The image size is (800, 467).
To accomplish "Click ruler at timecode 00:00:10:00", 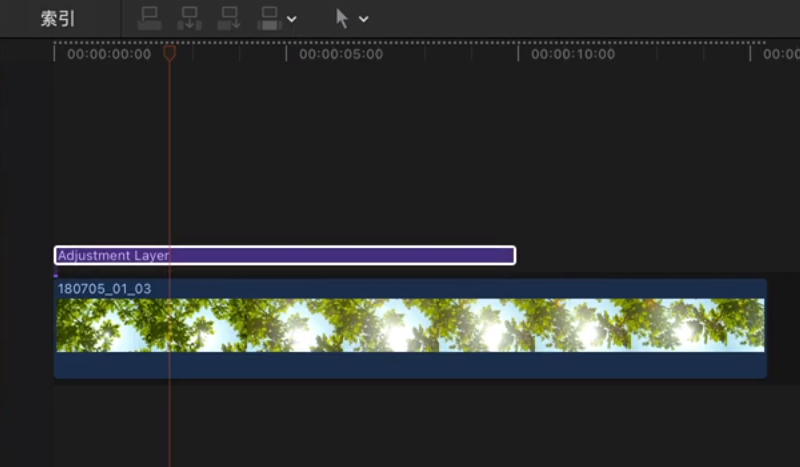I will 573,54.
